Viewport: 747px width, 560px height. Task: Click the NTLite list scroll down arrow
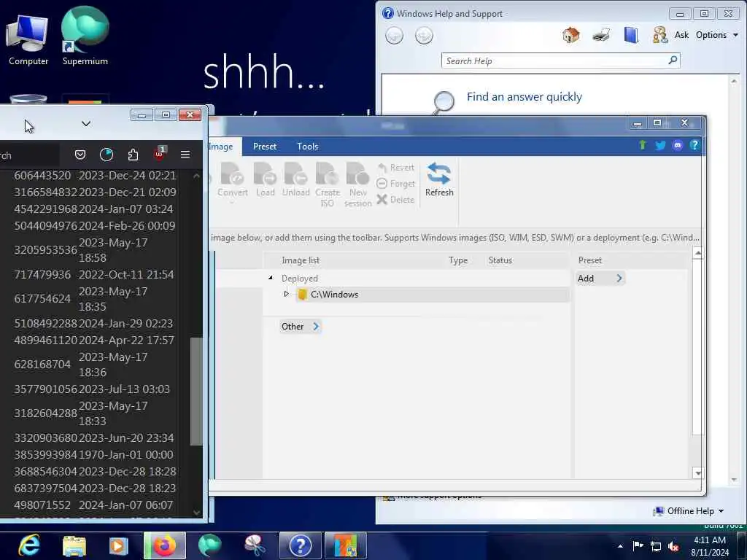coord(698,472)
